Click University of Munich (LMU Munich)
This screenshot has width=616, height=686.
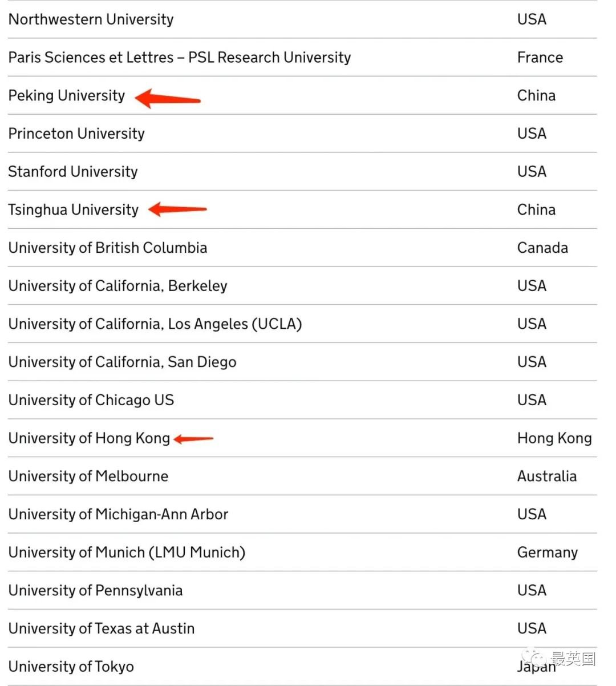(127, 552)
